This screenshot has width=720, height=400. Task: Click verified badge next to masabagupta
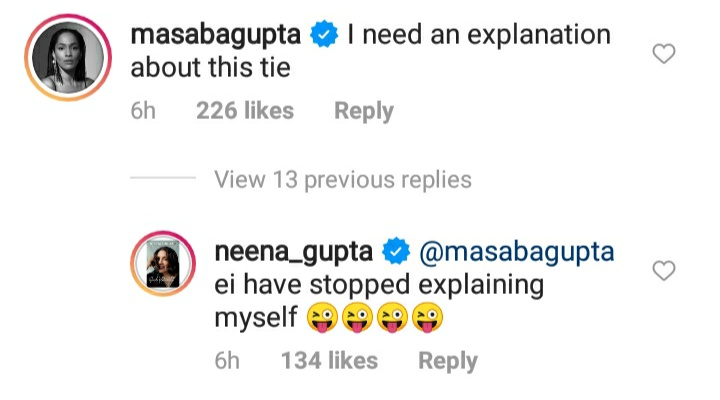pyautogui.click(x=321, y=36)
